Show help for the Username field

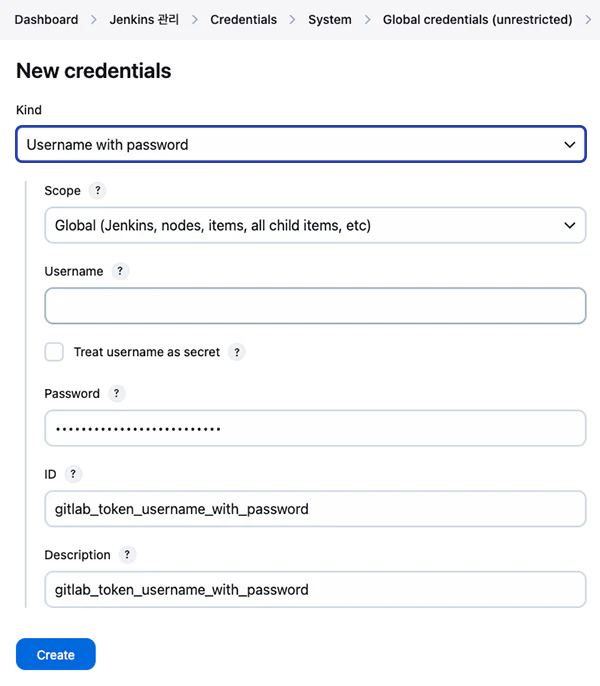tap(120, 271)
